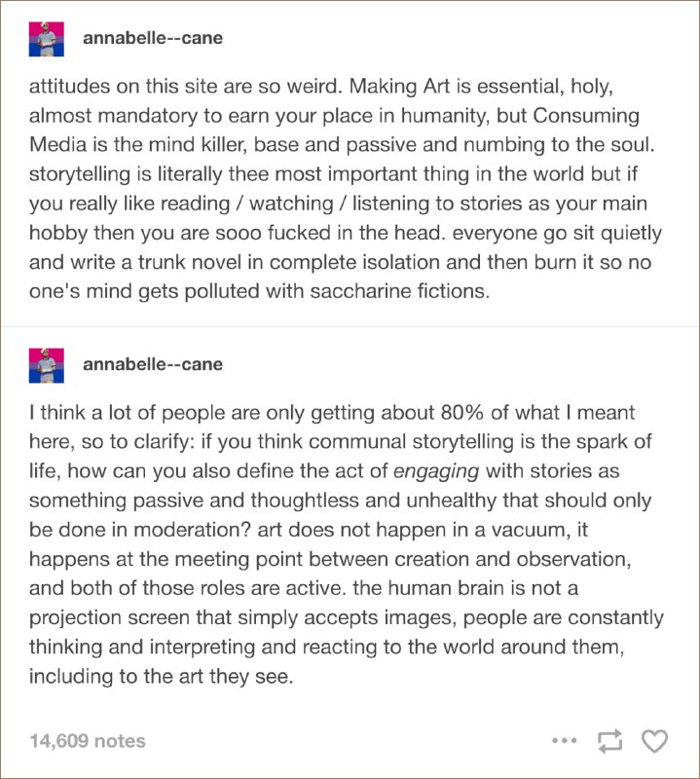Open the avatar on the top post
This screenshot has width=700, height=779.
[x=46, y=39]
